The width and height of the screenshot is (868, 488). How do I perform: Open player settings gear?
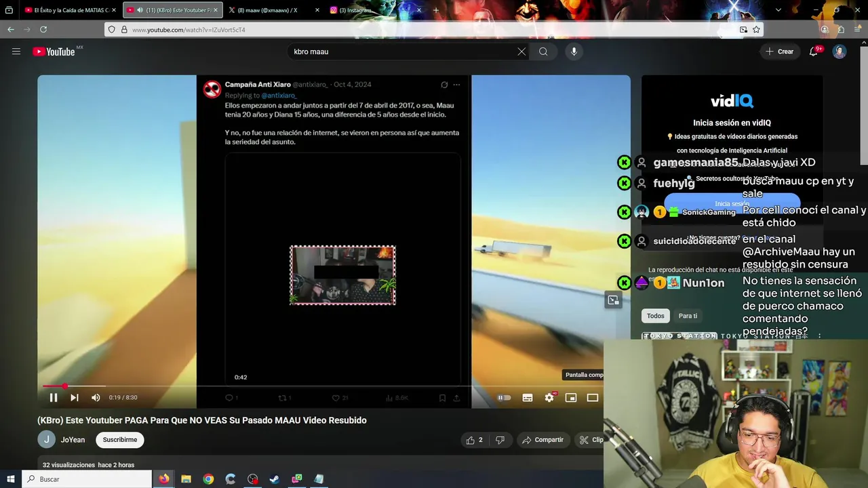[x=549, y=398]
